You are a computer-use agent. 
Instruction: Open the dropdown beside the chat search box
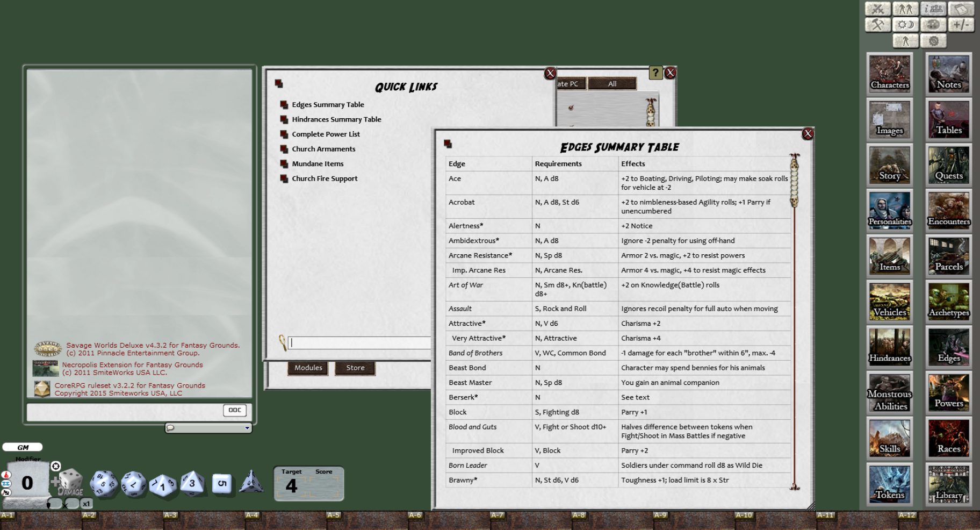point(248,428)
